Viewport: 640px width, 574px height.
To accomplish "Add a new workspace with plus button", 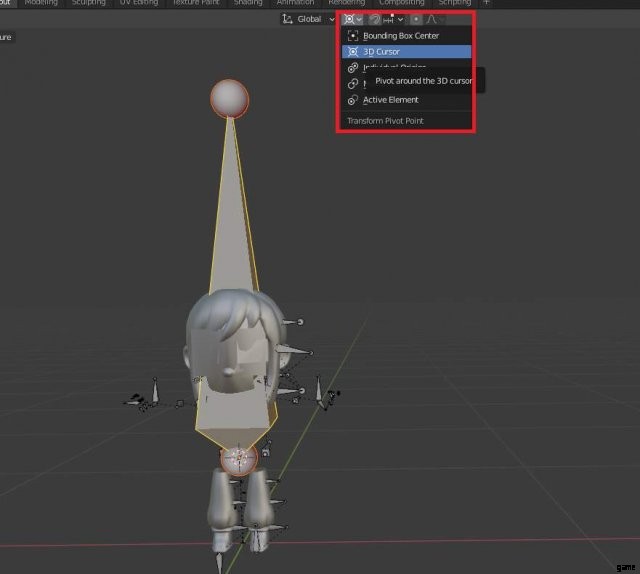I will (487, 3).
